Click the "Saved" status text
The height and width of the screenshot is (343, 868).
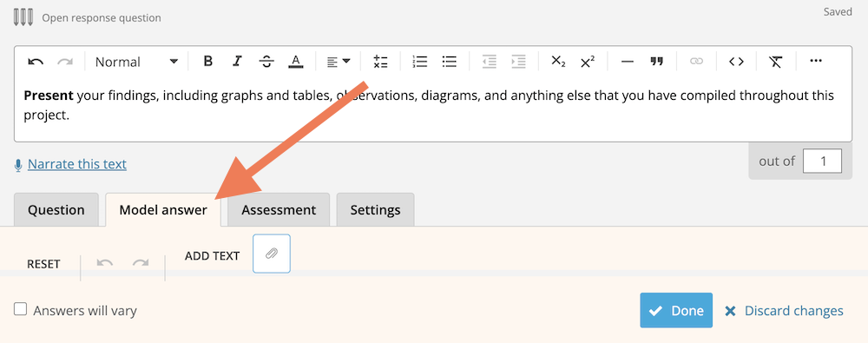point(838,11)
